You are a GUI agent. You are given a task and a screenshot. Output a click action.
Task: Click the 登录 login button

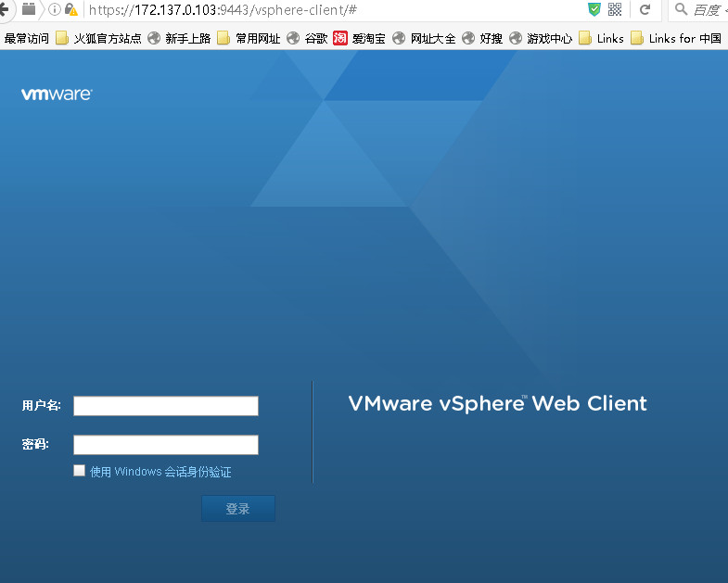(238, 508)
